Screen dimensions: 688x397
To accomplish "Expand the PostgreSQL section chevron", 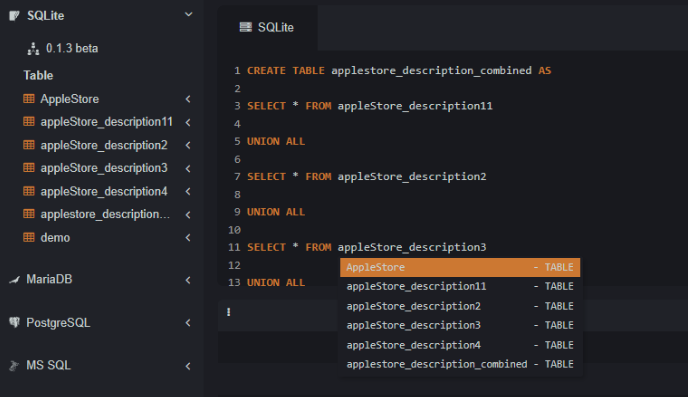I will pos(188,323).
